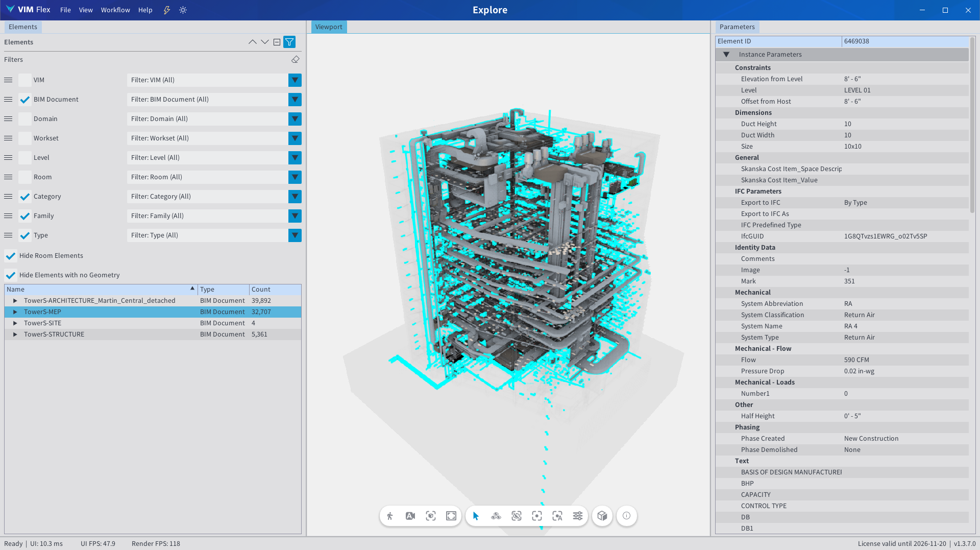
Task: Toggle light theme with the sun icon
Action: tap(183, 10)
